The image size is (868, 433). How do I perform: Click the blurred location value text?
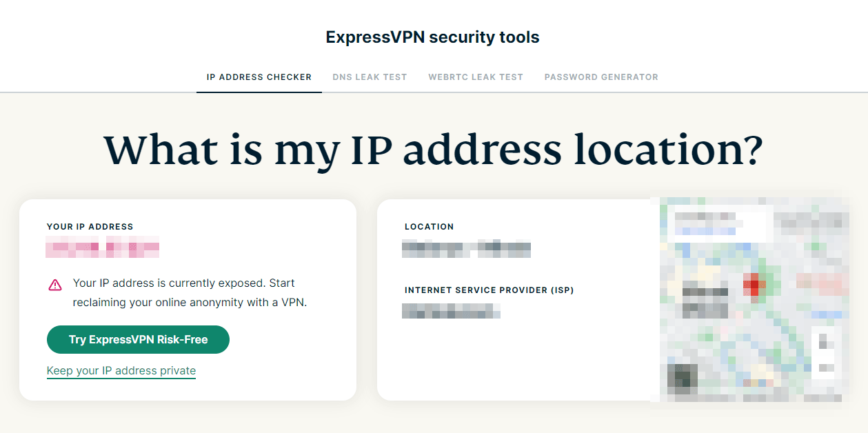tap(467, 248)
